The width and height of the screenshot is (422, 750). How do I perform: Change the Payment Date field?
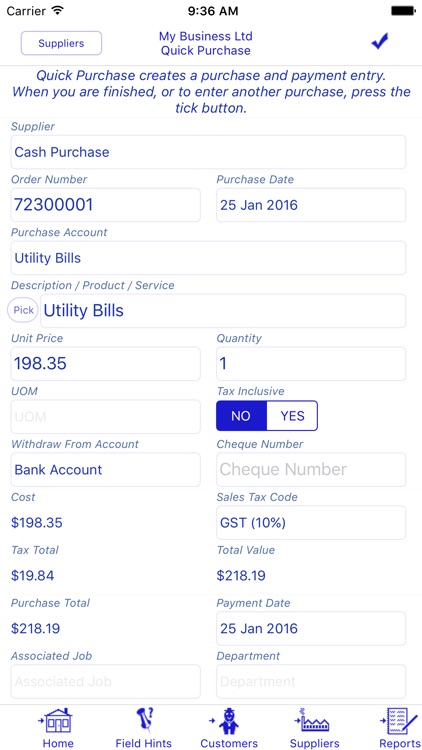click(x=311, y=629)
